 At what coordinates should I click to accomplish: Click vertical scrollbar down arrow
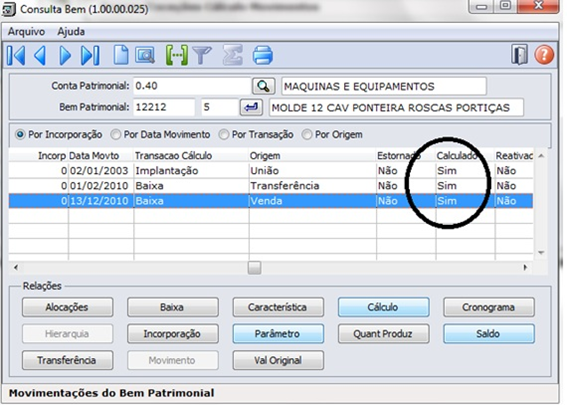coord(541,253)
